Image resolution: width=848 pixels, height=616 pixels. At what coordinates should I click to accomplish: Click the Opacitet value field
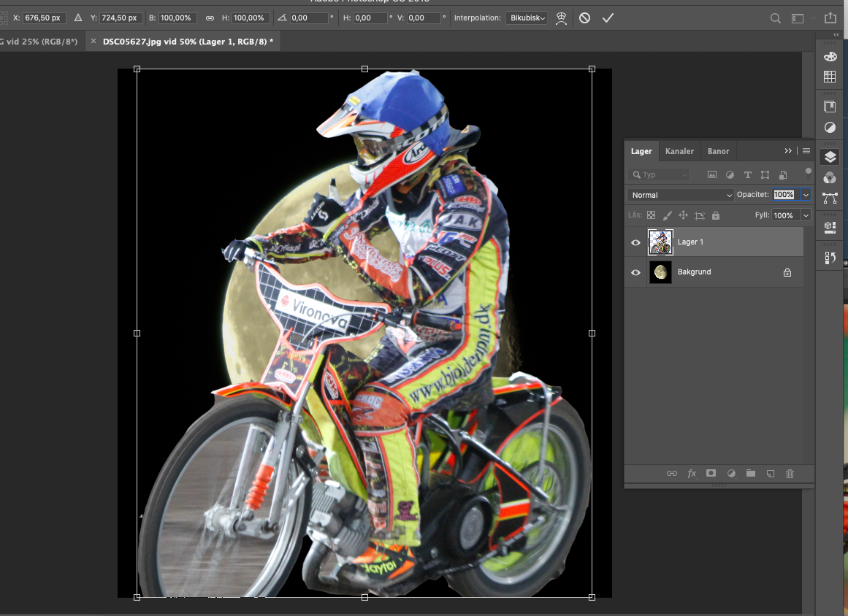pyautogui.click(x=786, y=195)
